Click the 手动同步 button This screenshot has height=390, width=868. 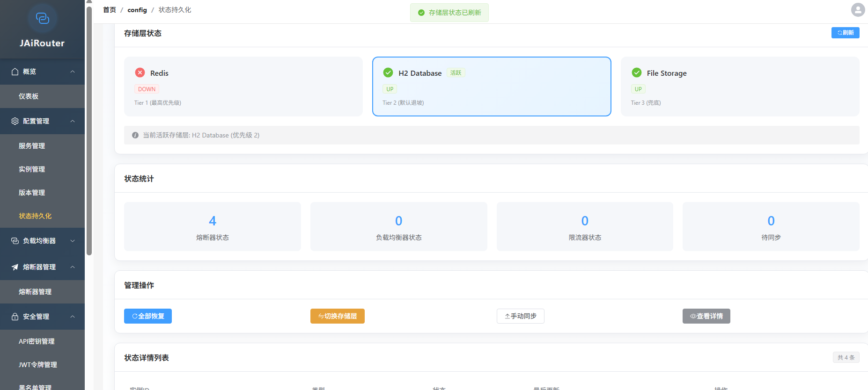pyautogui.click(x=520, y=316)
